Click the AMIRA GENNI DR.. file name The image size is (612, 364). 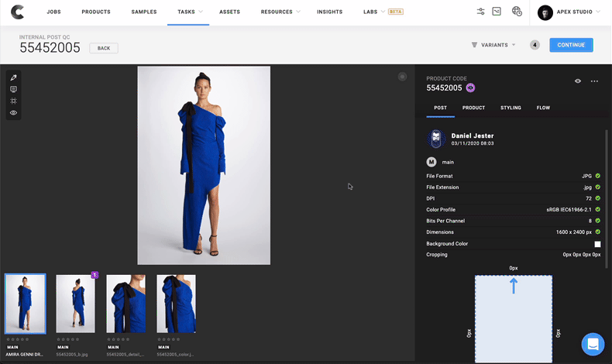click(24, 354)
